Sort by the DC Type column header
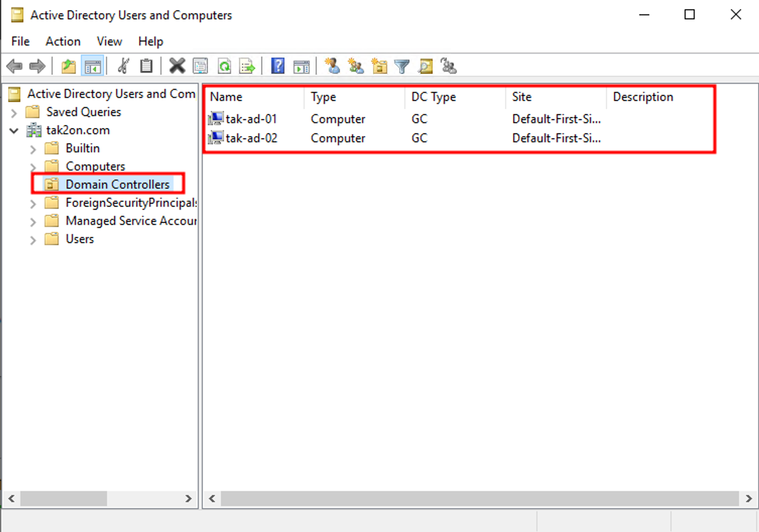This screenshot has width=759, height=532. point(433,97)
